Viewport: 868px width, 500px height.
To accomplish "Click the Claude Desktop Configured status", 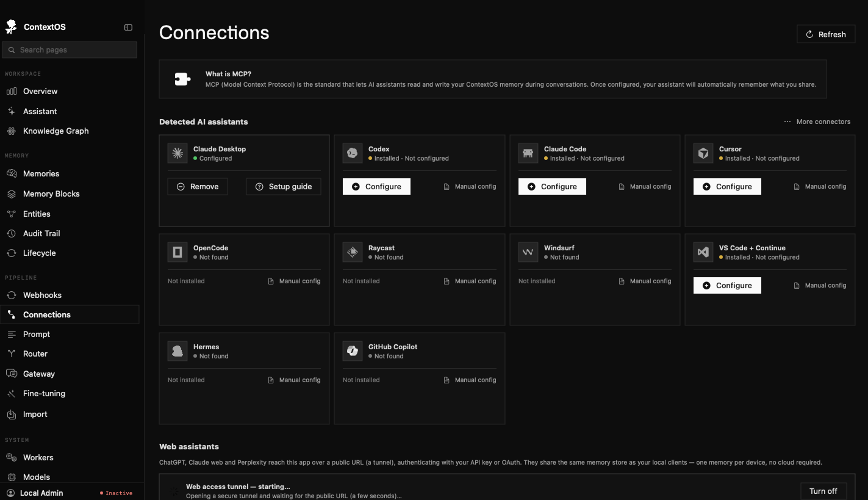I will (x=213, y=158).
